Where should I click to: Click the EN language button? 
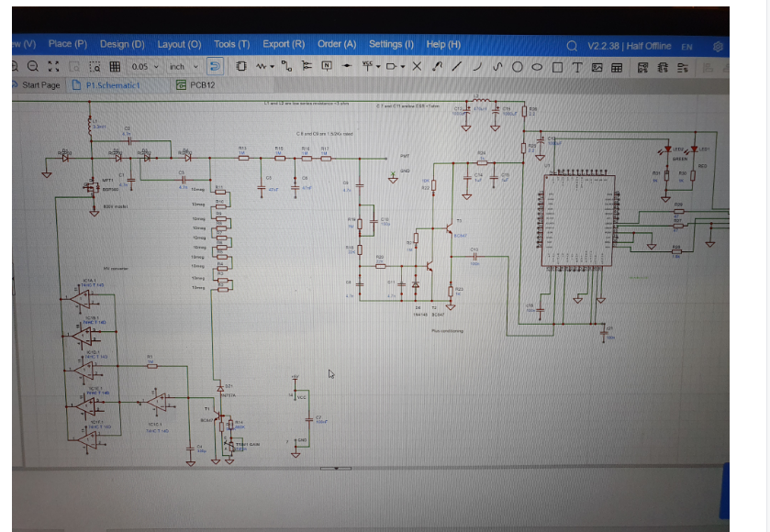point(686,47)
